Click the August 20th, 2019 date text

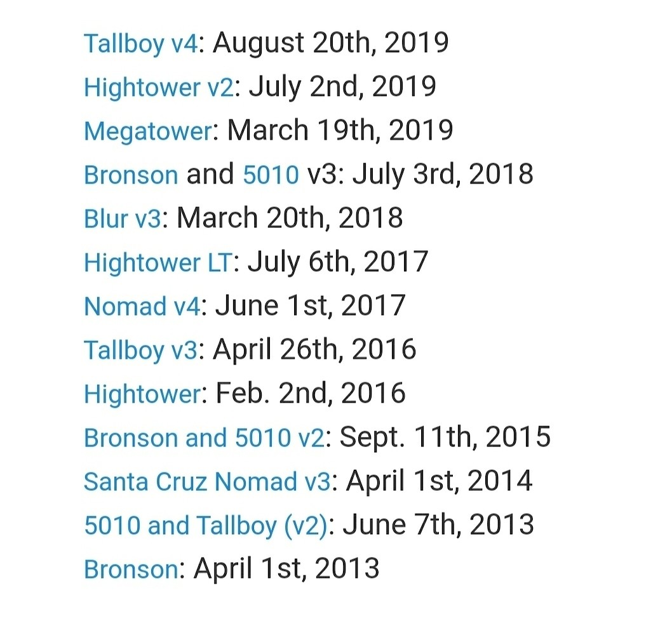pyautogui.click(x=331, y=44)
